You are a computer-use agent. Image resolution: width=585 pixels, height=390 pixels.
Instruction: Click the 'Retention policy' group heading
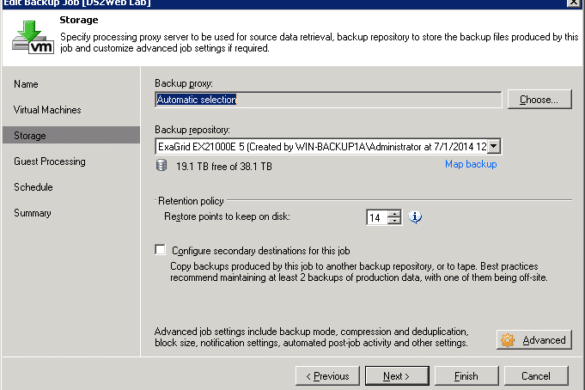click(191, 201)
